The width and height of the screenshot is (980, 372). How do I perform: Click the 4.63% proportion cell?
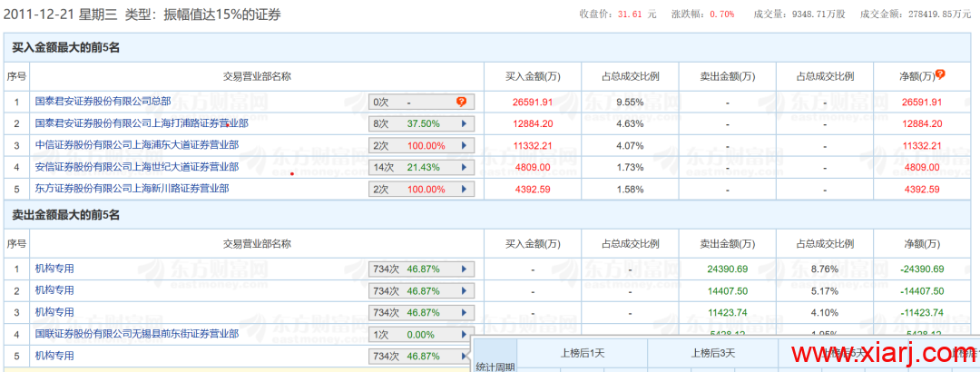coord(630,123)
